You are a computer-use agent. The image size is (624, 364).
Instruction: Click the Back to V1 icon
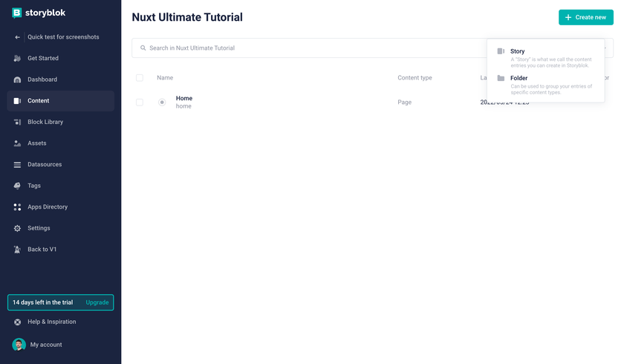17,250
